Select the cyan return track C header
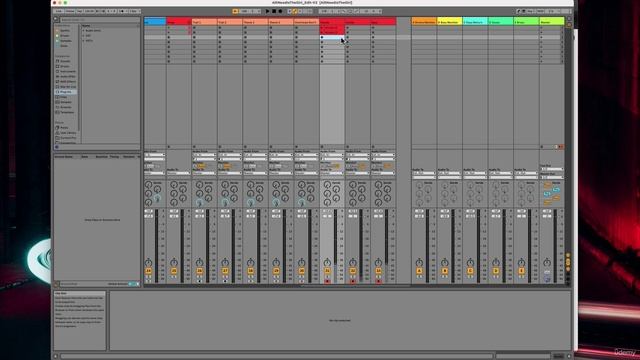 (475, 21)
